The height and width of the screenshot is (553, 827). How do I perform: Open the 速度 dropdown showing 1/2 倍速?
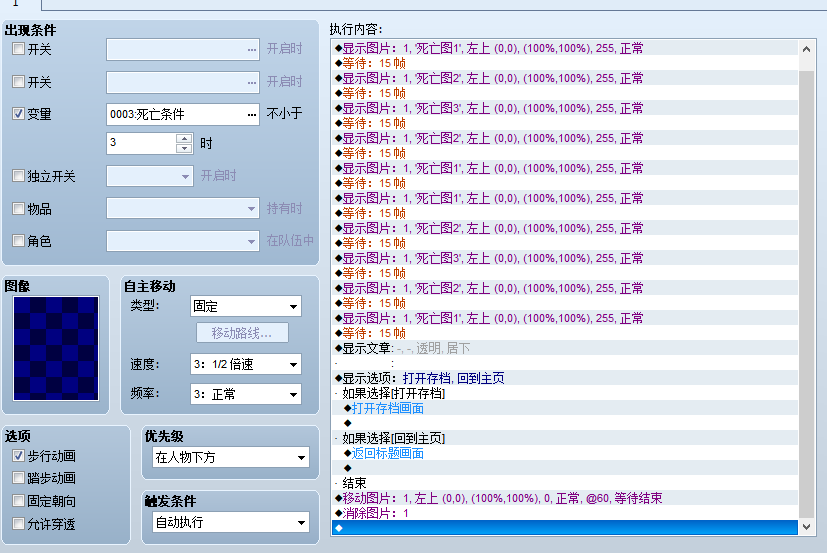pyautogui.click(x=246, y=364)
